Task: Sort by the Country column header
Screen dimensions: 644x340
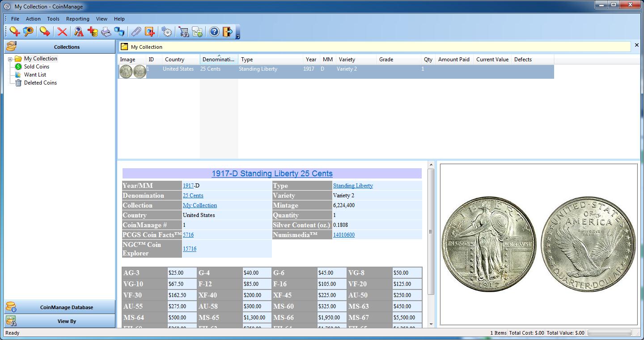Action: 181,59
